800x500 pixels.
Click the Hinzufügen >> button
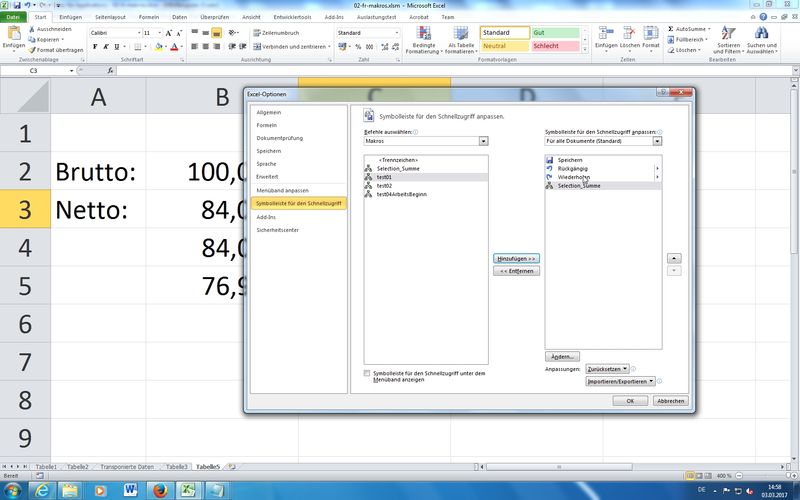pos(516,258)
